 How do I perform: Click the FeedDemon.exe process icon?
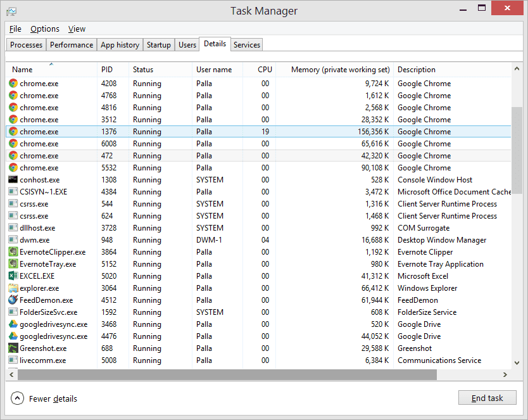13,300
